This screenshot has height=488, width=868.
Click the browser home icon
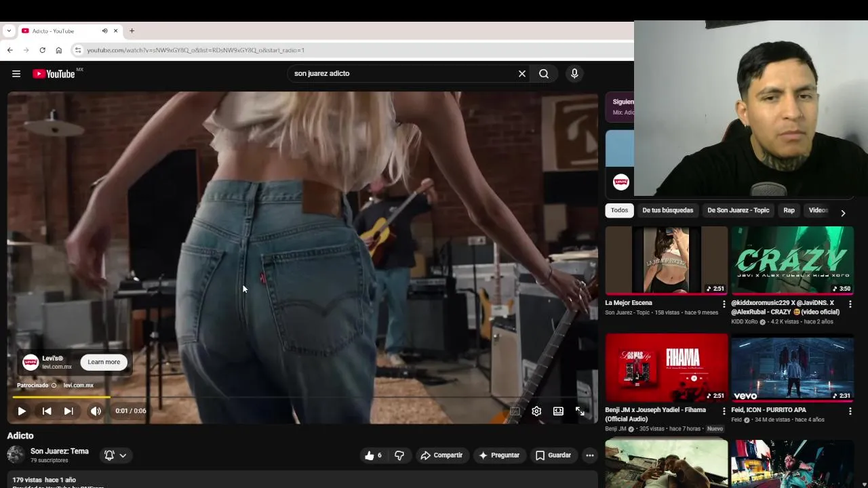click(59, 50)
